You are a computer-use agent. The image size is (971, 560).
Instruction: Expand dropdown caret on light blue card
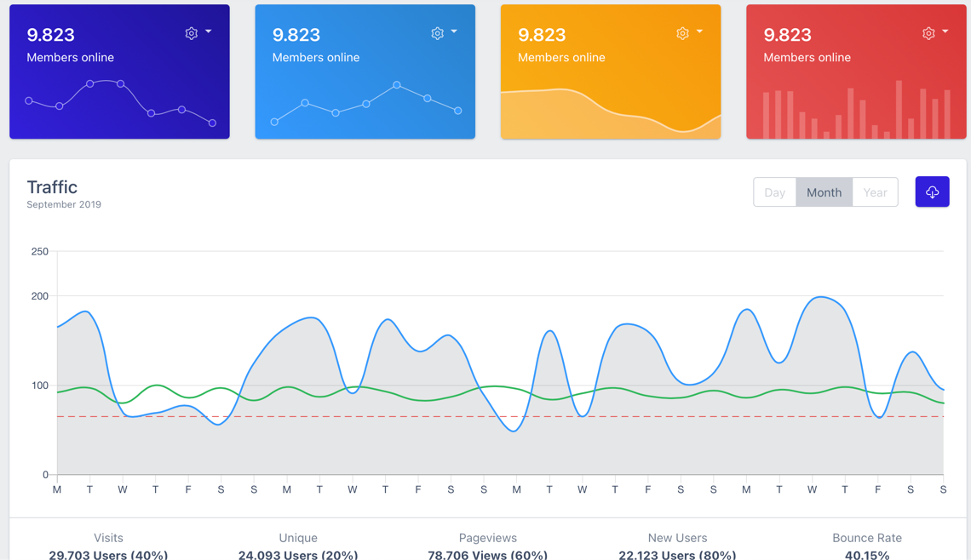coord(454,31)
